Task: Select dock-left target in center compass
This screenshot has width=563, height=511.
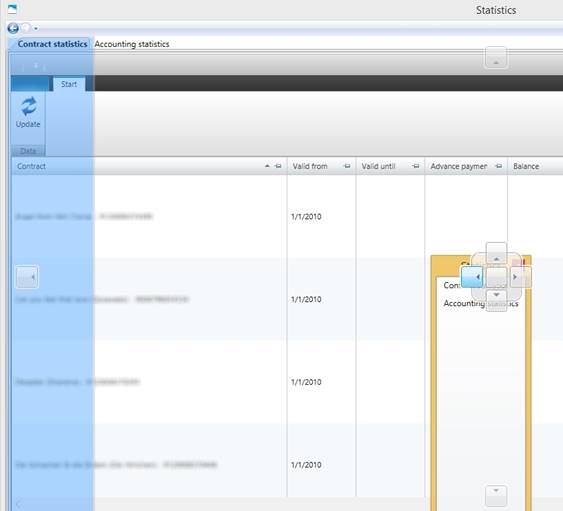Action: pyautogui.click(x=472, y=277)
